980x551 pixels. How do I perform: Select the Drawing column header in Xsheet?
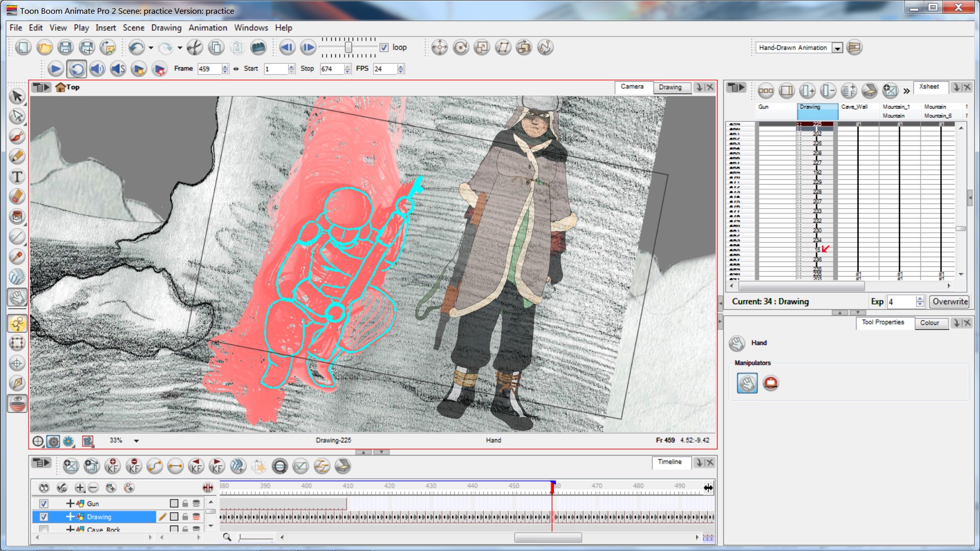tap(818, 111)
